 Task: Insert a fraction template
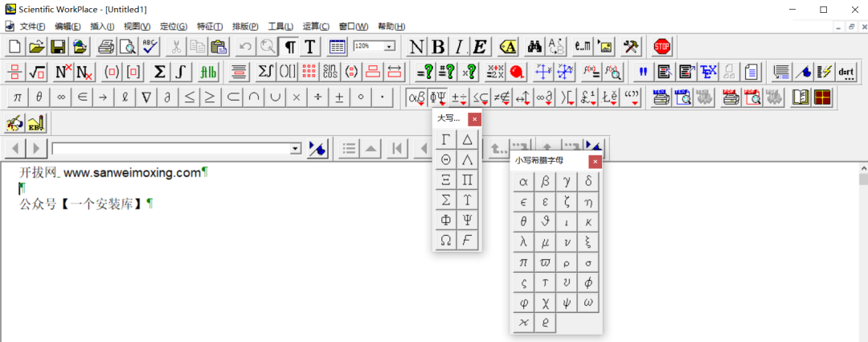point(15,72)
